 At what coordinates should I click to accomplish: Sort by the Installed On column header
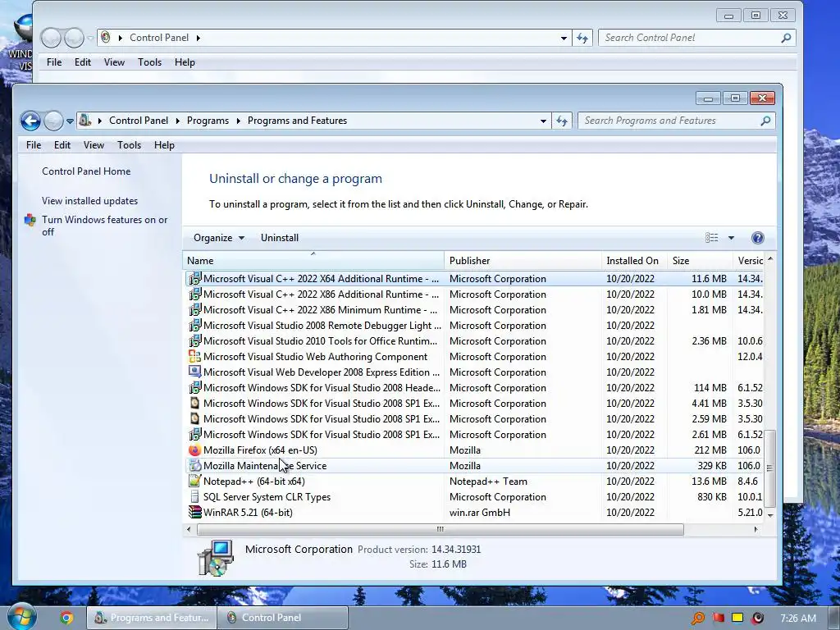(634, 261)
